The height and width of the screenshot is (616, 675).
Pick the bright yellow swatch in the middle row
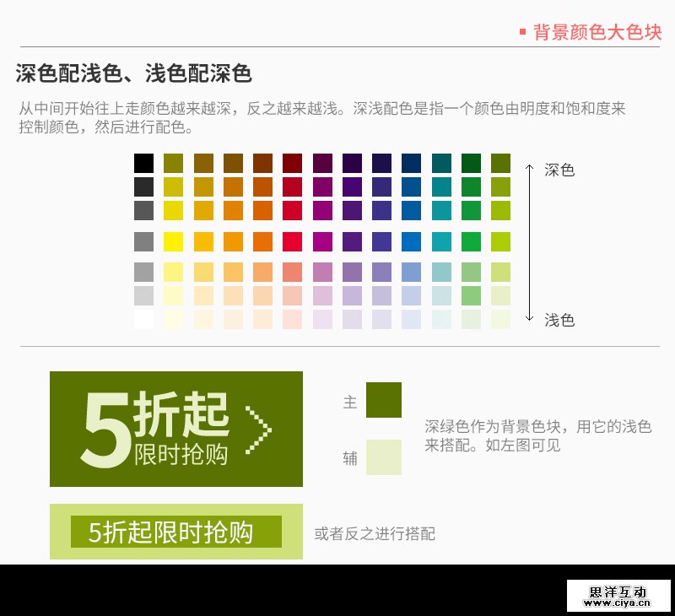click(174, 241)
